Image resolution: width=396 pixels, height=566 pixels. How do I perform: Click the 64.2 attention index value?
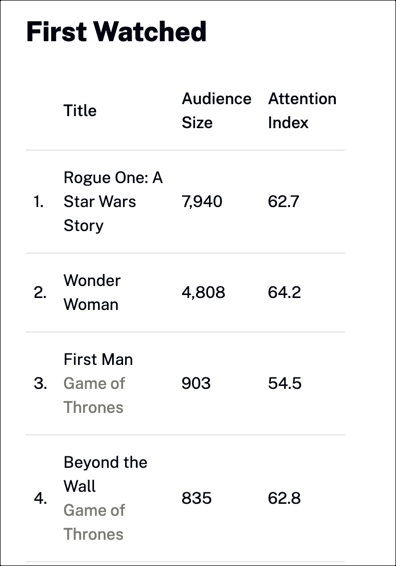click(284, 292)
